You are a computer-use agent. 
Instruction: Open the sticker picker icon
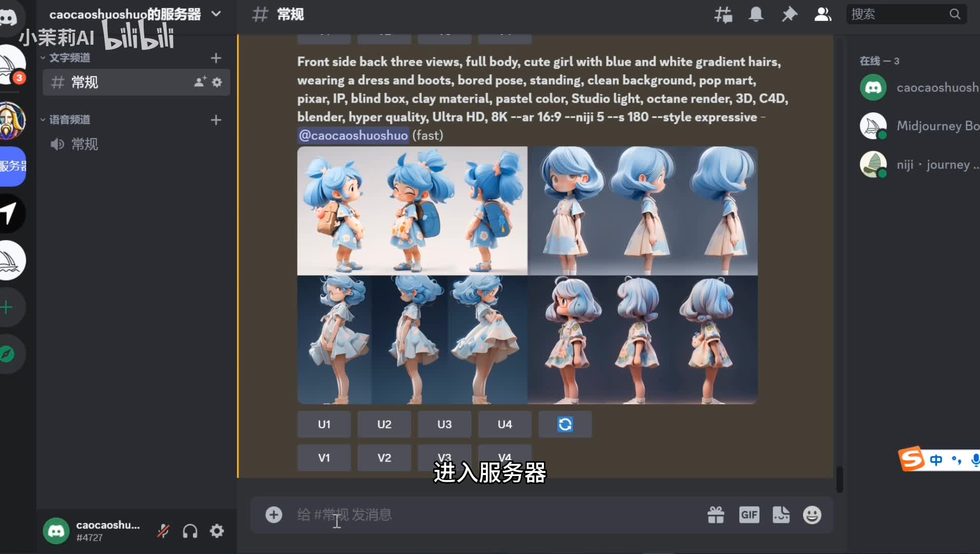tap(780, 515)
